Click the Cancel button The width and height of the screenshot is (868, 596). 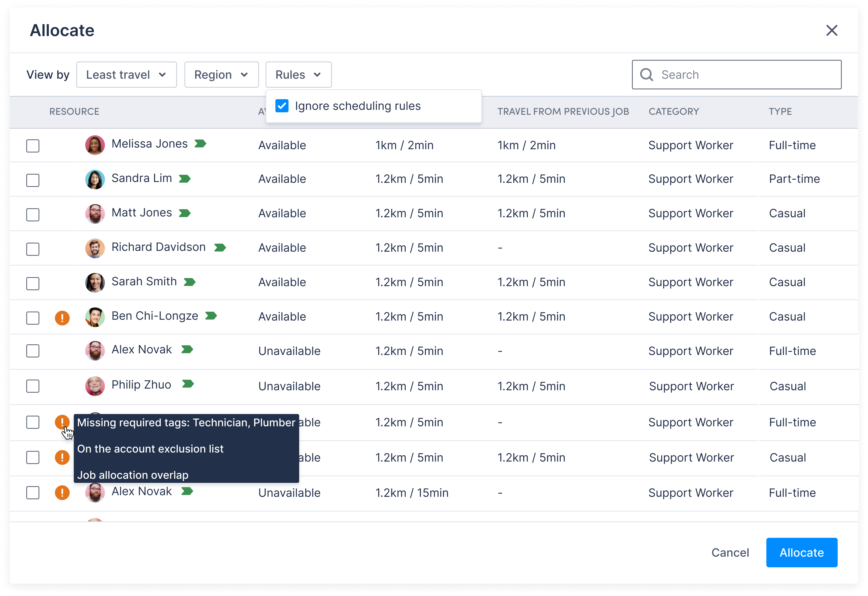point(730,553)
